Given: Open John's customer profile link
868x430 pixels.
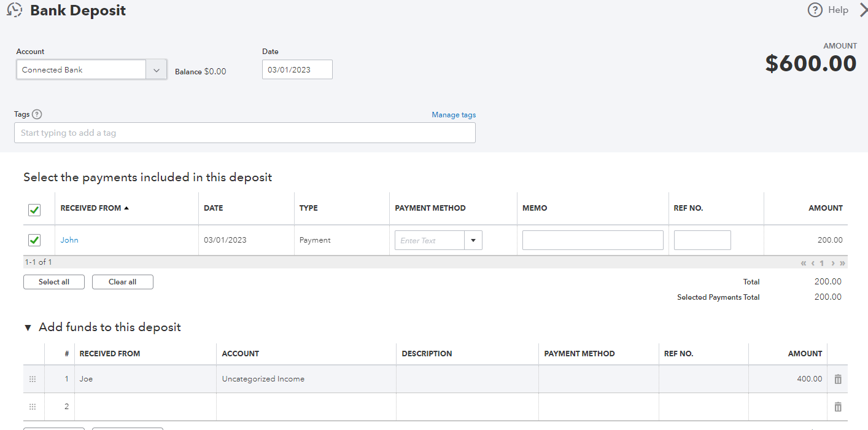Looking at the screenshot, I should click(69, 240).
